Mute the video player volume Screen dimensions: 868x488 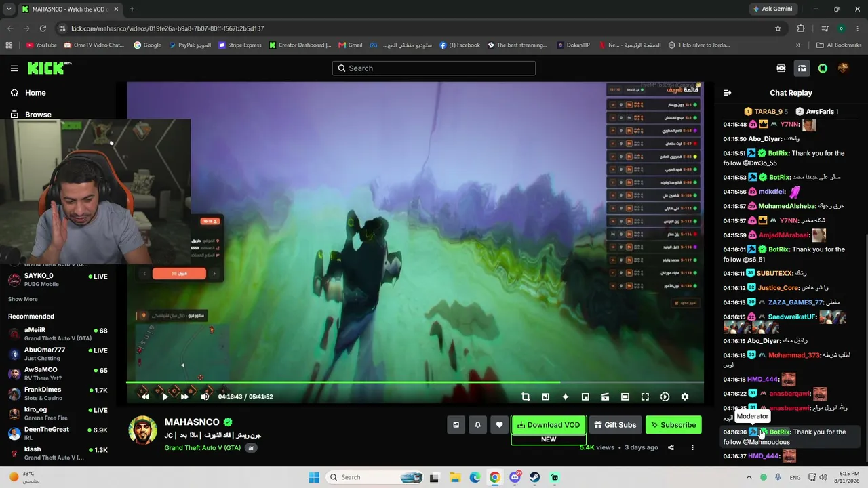(205, 396)
